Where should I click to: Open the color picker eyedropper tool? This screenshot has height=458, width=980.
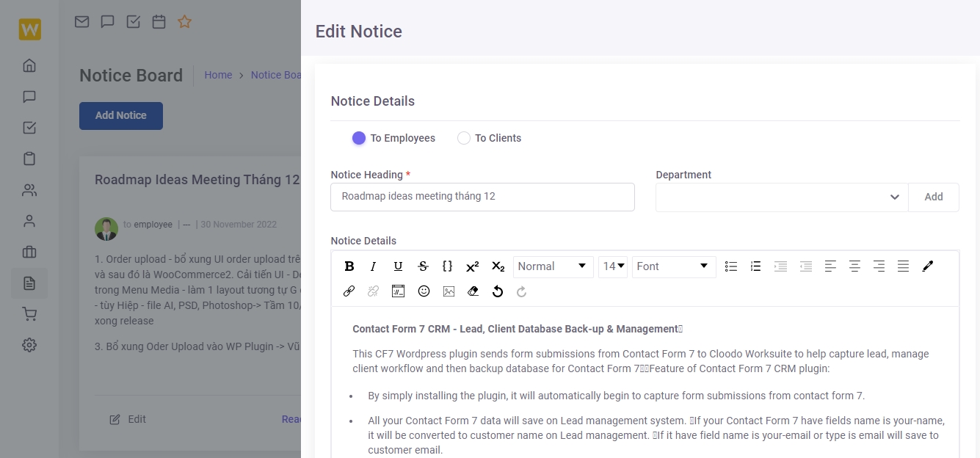[x=928, y=266]
